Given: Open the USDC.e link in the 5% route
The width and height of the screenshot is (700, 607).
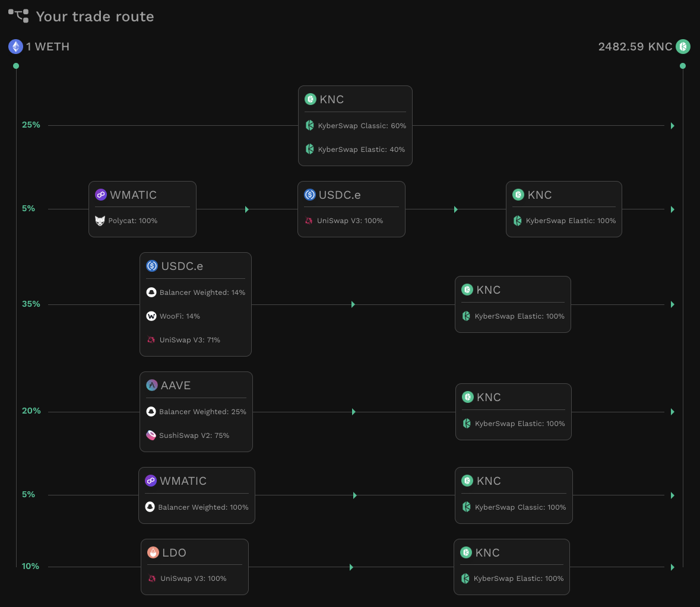Looking at the screenshot, I should click(x=340, y=195).
